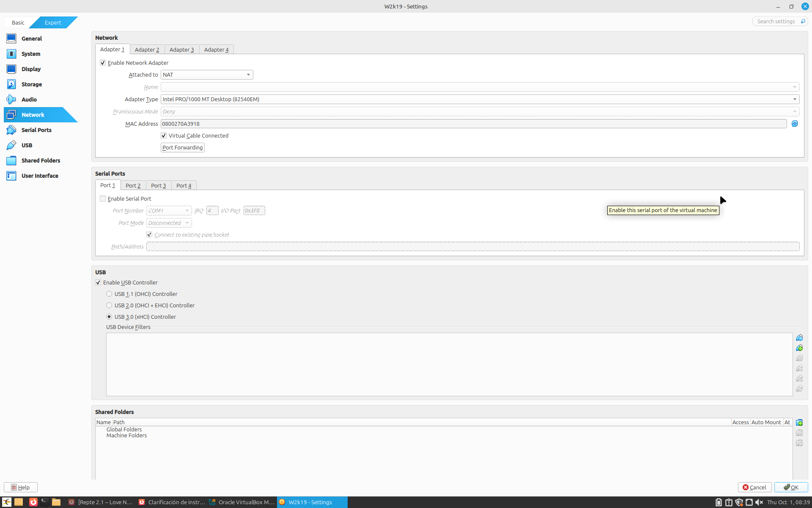Toggle Enable Network Adapter checkbox
This screenshot has height=508, width=812.
[103, 63]
